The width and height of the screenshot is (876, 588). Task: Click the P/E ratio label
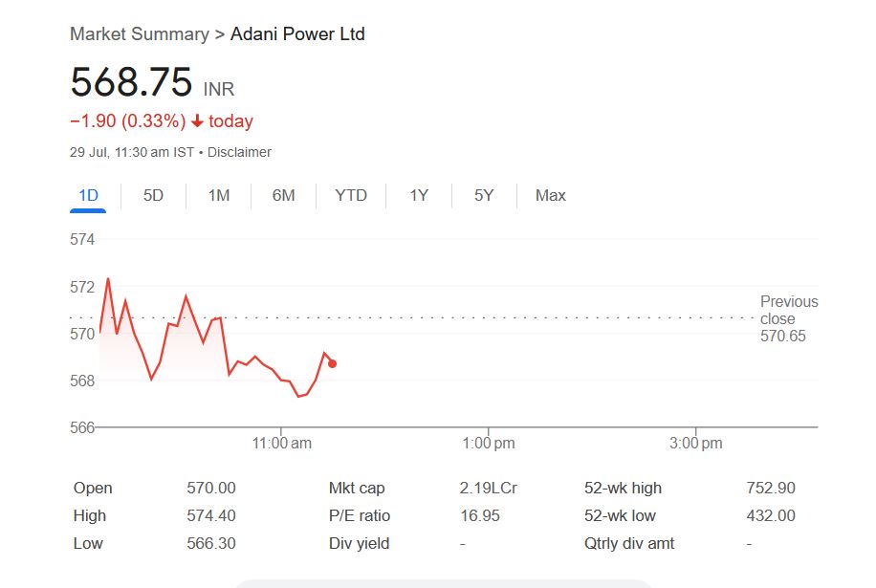point(360,515)
